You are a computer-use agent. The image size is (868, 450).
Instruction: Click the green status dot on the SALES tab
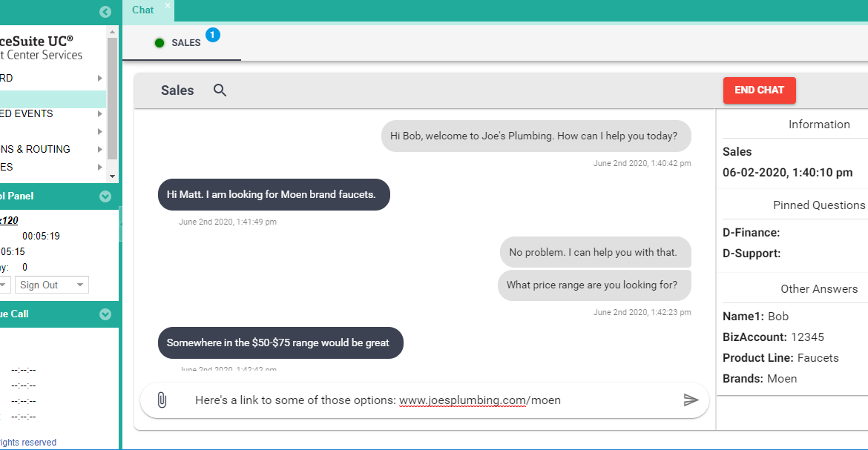160,43
